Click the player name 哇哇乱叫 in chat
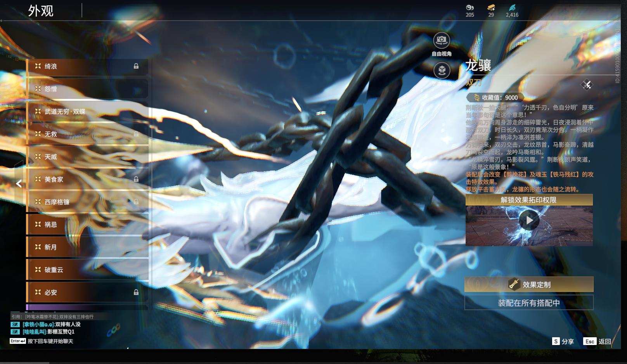The height and width of the screenshot is (364, 627). point(34,332)
